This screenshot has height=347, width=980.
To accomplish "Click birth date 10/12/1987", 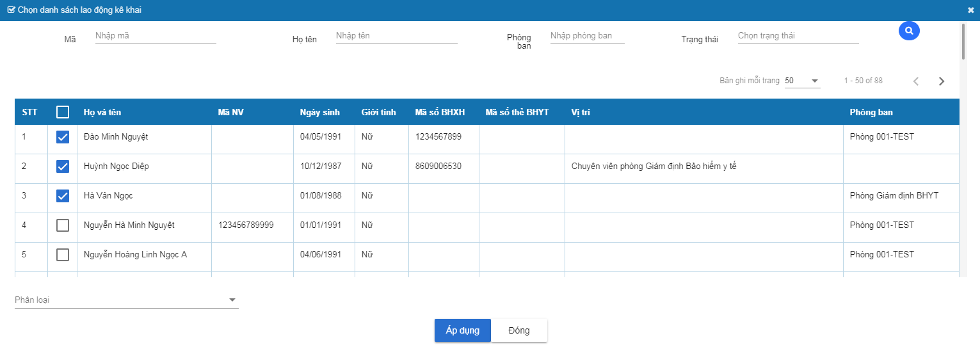I will click(x=321, y=166).
